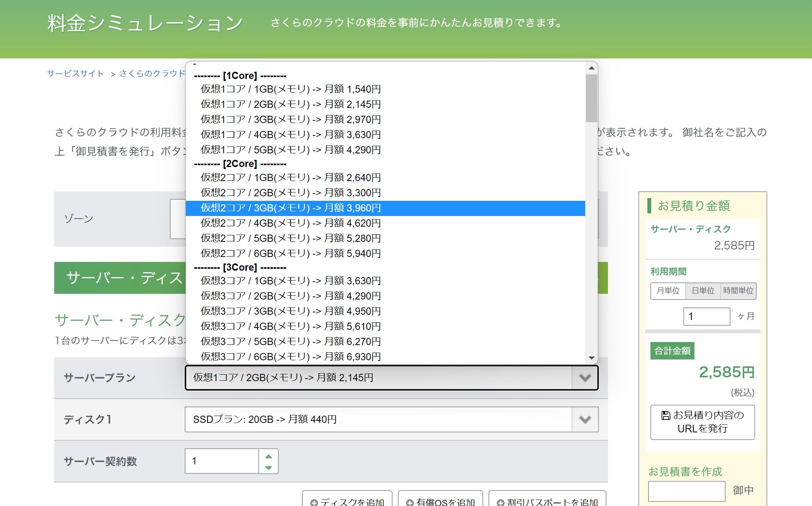
Task: Click plus icon on 割引パスポートを追加
Action: coord(501,503)
